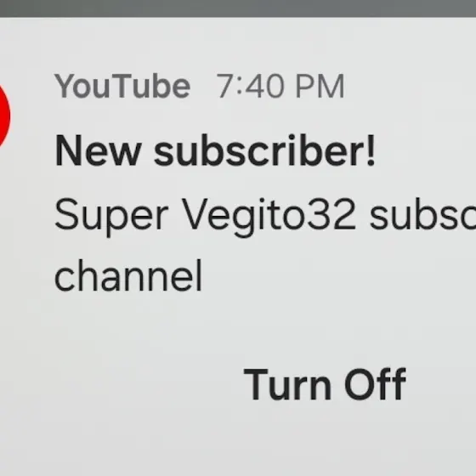Open the Super Vegito32 subscriber message
Viewport: 476px width, 476px height.
(x=265, y=246)
